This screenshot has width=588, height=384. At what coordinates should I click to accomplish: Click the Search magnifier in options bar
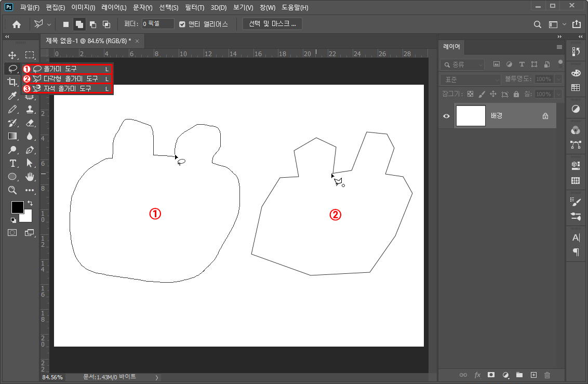pyautogui.click(x=538, y=25)
